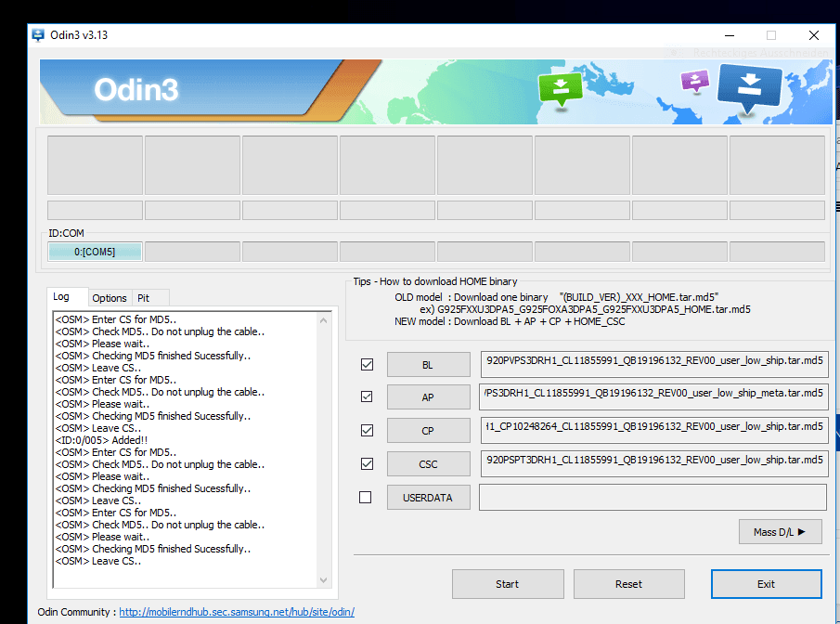This screenshot has width=840, height=624.
Task: Click the Reset button
Action: click(629, 584)
